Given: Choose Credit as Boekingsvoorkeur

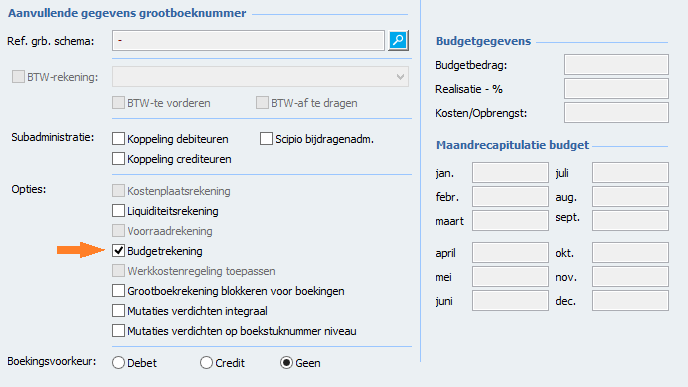Looking at the screenshot, I should tap(206, 363).
